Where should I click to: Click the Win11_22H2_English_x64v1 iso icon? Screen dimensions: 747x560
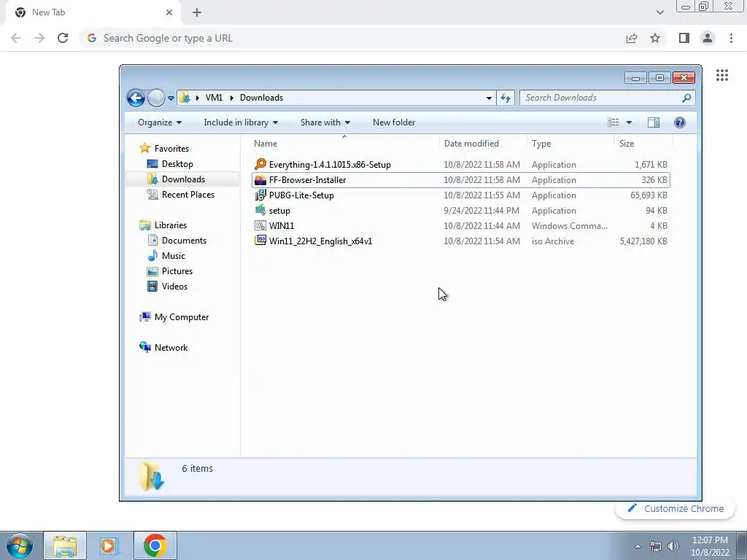(260, 241)
